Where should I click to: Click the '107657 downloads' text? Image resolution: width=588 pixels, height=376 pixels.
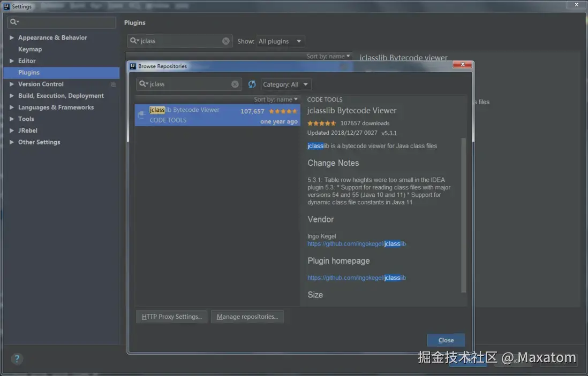[365, 123]
